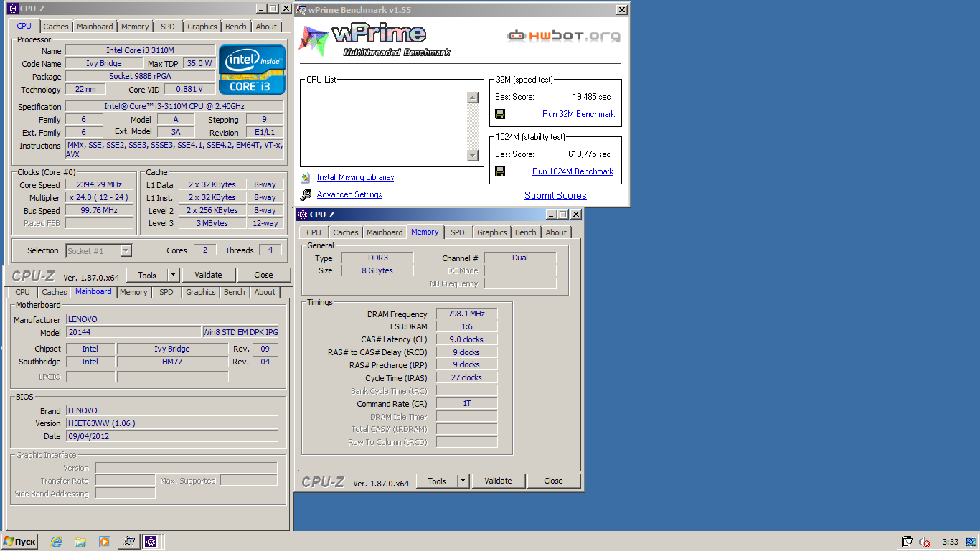Click the hwbot.org logo in wPrime
The height and width of the screenshot is (551, 980).
point(563,36)
